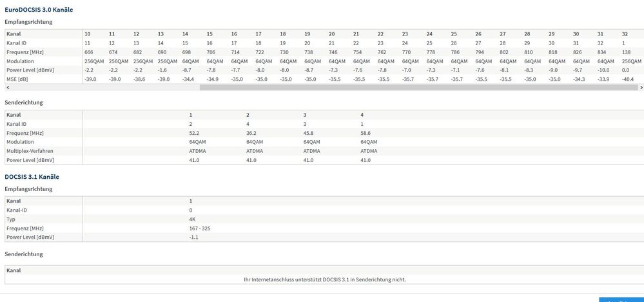644x302 pixels.
Task: Click the power level value -10.0
Action: point(603,70)
